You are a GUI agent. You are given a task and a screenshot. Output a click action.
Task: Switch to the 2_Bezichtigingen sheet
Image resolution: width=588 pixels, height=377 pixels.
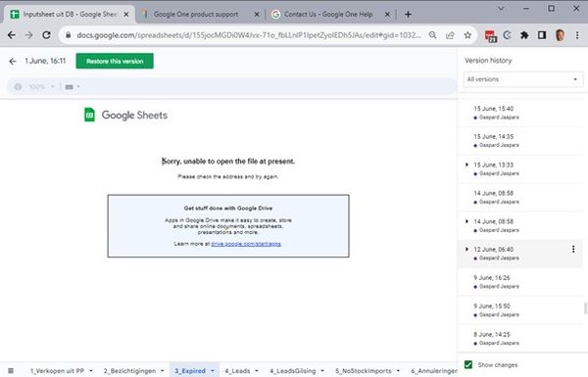point(129,370)
